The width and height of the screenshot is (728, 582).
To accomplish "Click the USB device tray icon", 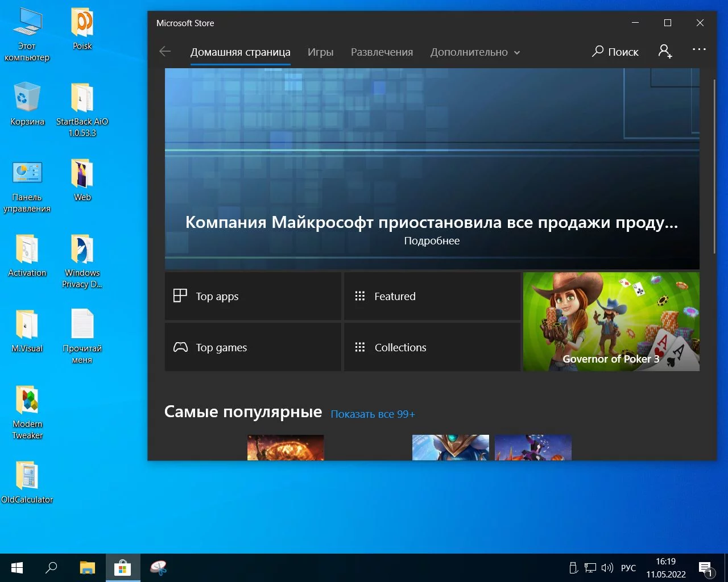I will [x=573, y=568].
